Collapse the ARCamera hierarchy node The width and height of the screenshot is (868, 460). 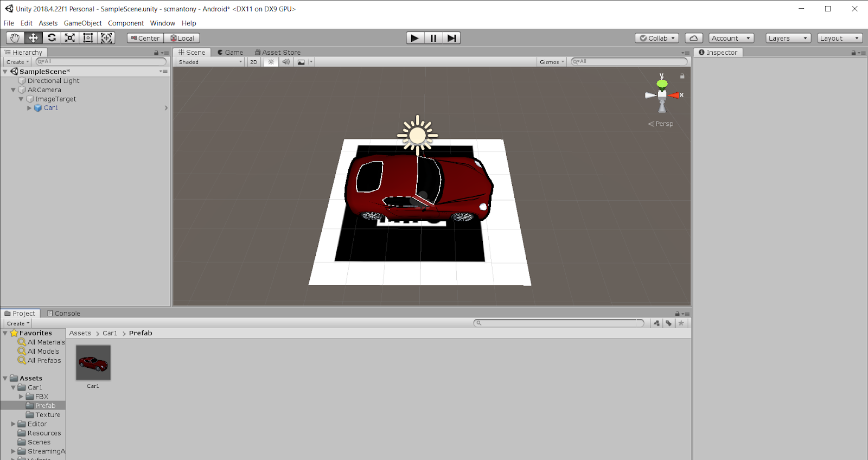[14, 90]
